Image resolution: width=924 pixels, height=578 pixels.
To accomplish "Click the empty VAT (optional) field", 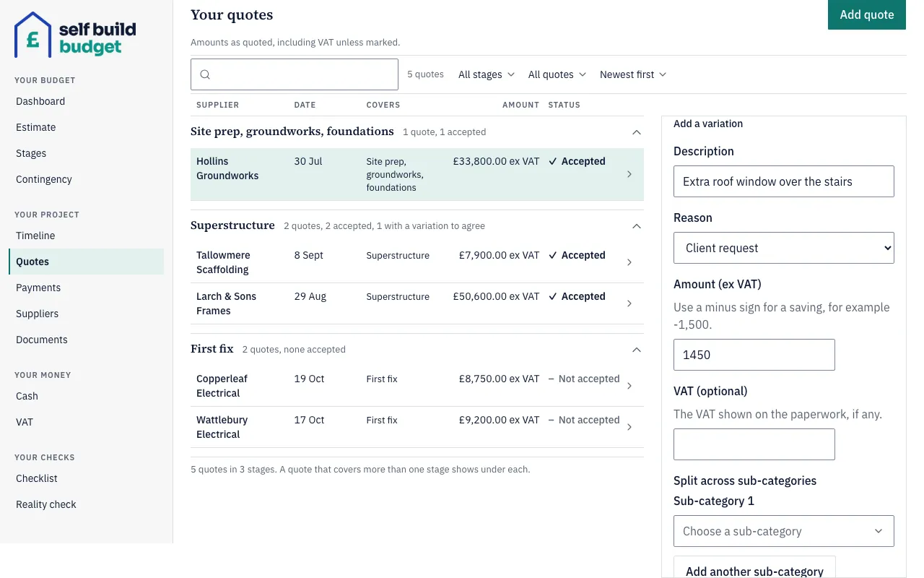I will tap(754, 444).
